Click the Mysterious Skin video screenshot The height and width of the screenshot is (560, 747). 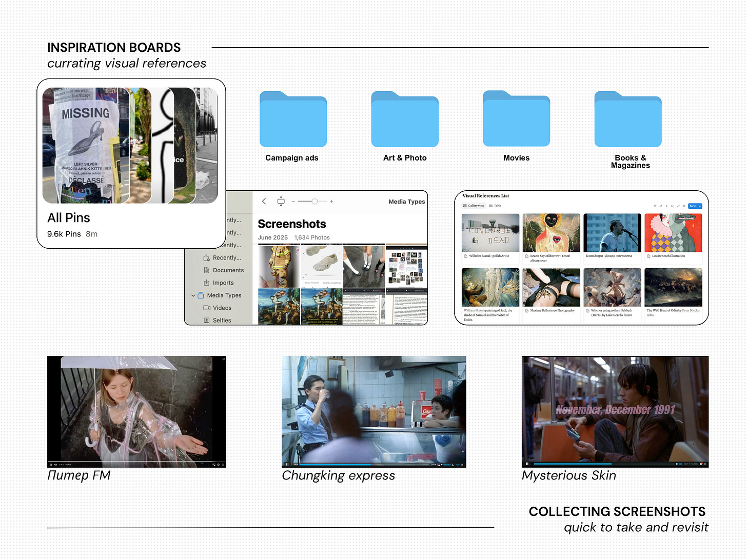click(615, 411)
